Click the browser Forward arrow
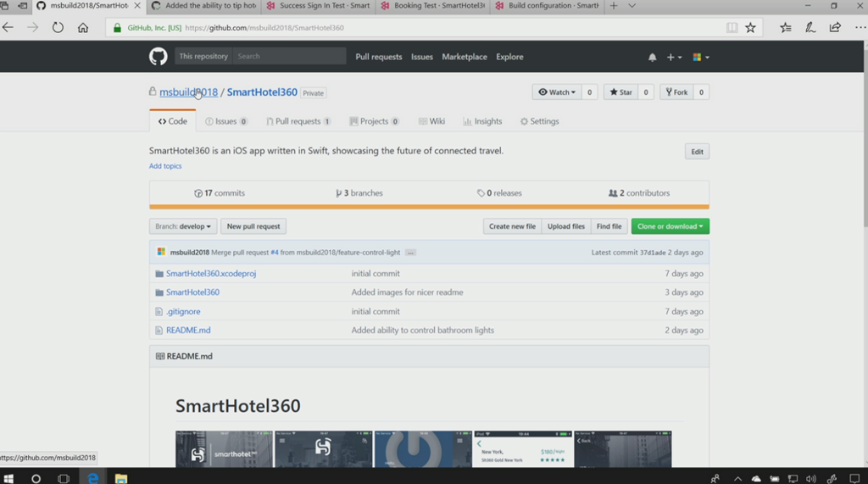This screenshot has height=484, width=868. point(33,27)
